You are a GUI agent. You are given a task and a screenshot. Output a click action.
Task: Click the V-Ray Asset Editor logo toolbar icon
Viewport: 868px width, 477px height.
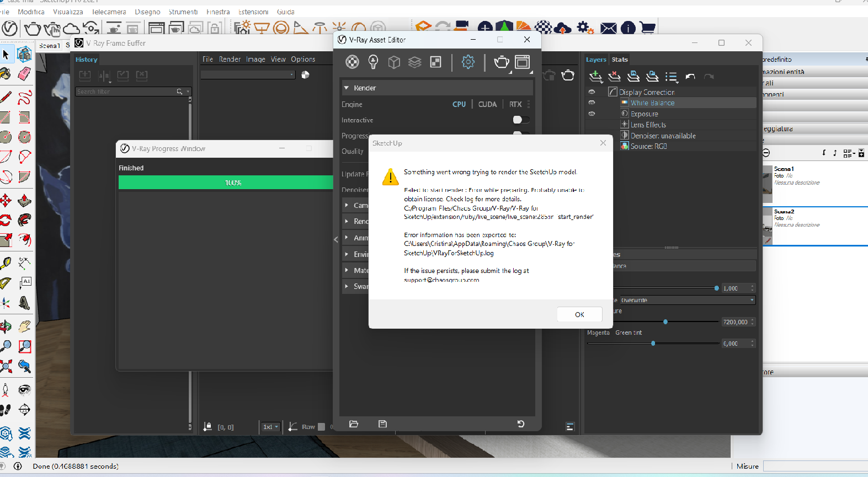[10, 28]
